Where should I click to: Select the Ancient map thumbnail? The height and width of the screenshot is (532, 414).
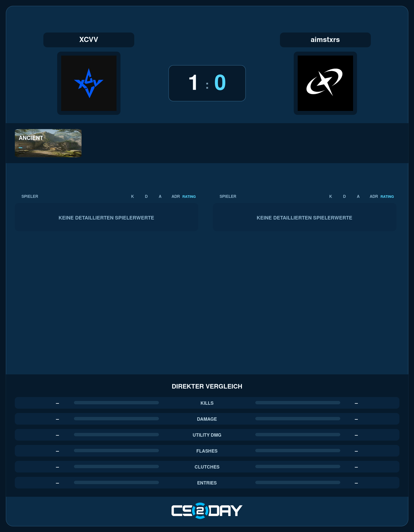[x=48, y=143]
